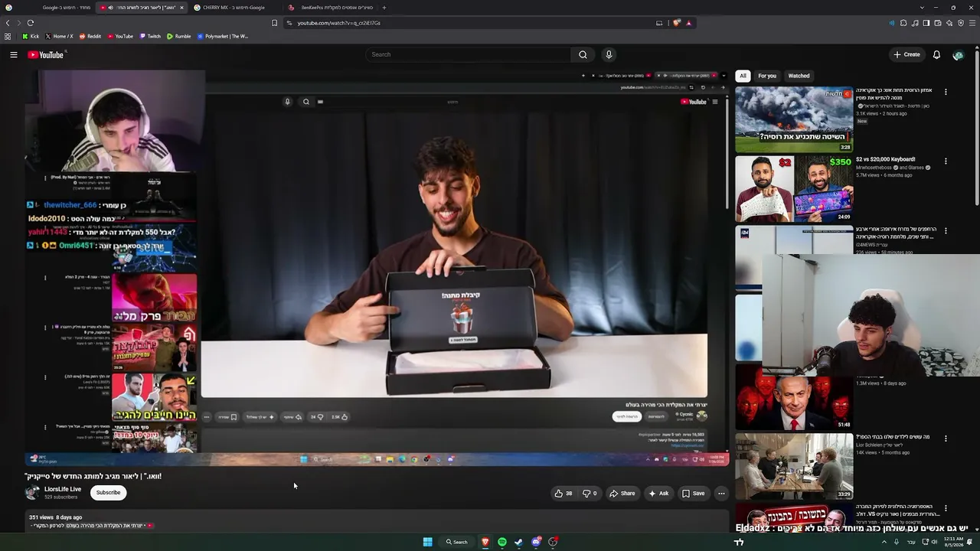Screen dimensions: 980x551
Task: Switch to the BenKeePcs tab
Action: coord(331,8)
